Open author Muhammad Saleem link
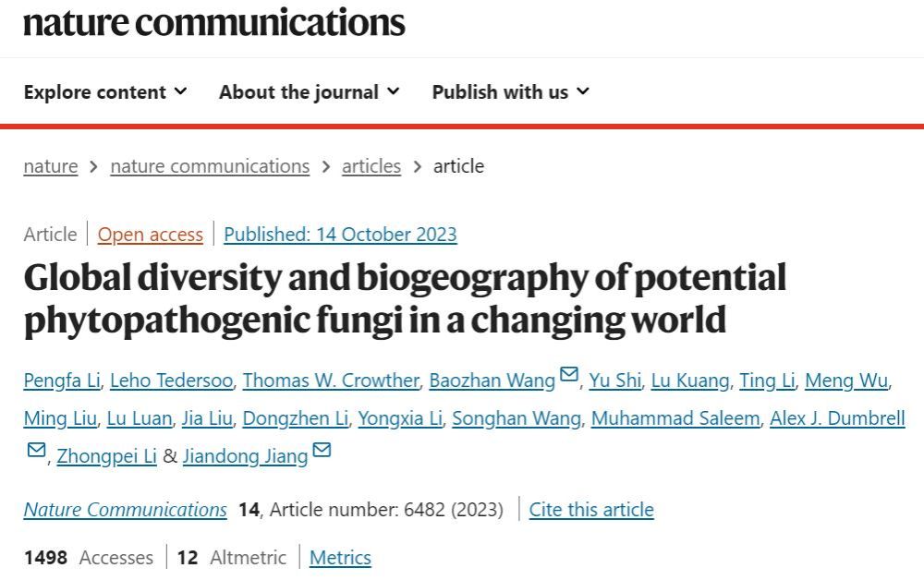This screenshot has width=924, height=580. [675, 418]
